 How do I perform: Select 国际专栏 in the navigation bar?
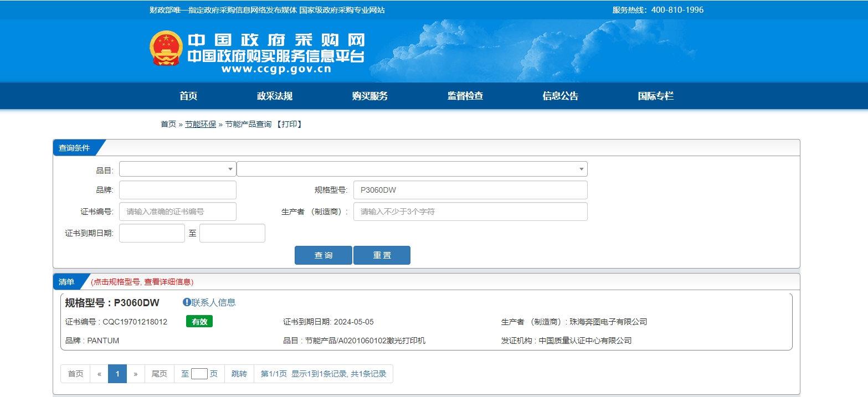click(x=655, y=96)
